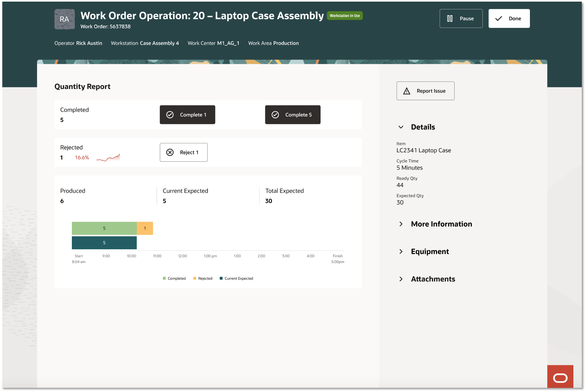Click the Workstation In Use badge

(x=344, y=15)
